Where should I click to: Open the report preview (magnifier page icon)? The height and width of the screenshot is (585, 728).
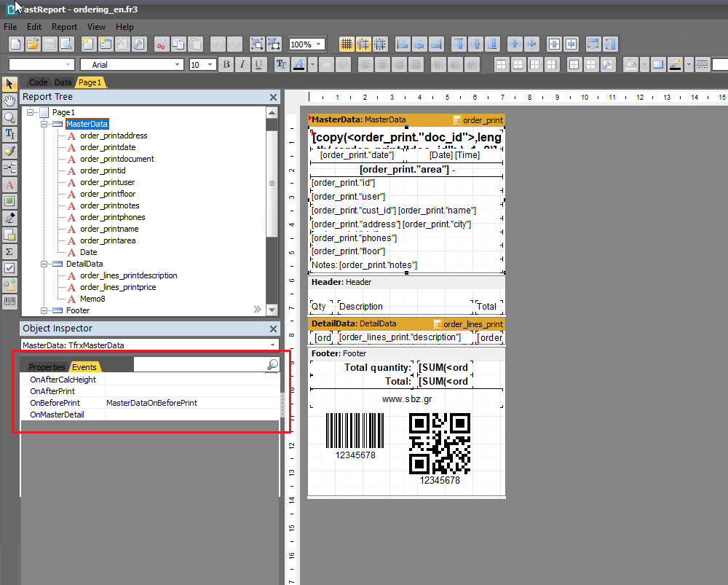[66, 44]
